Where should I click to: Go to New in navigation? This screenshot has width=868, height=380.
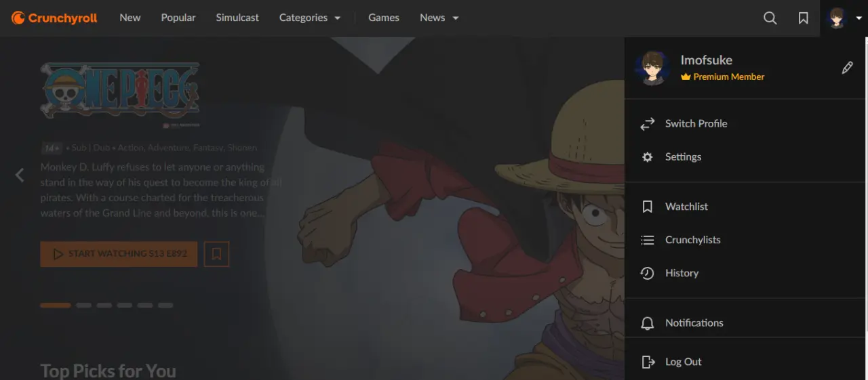point(130,18)
